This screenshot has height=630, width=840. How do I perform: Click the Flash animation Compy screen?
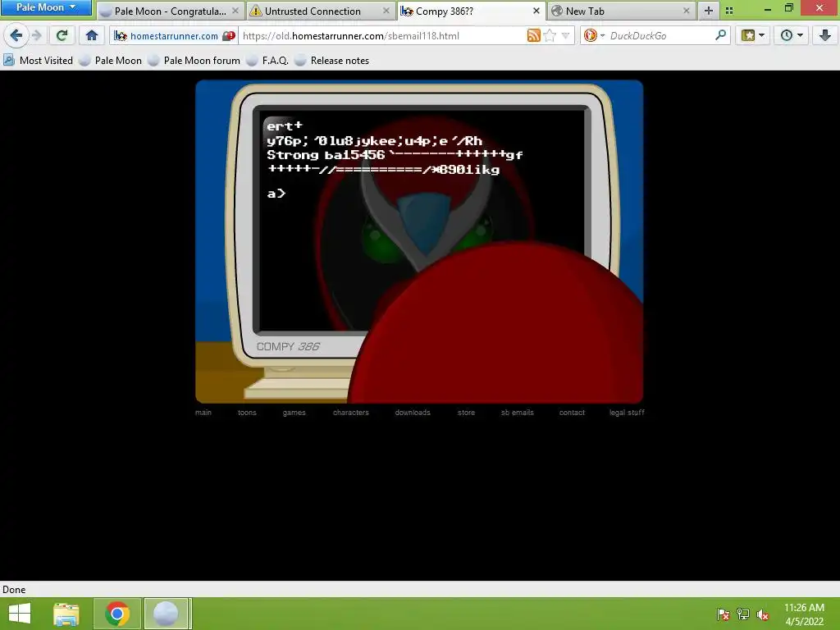click(419, 242)
